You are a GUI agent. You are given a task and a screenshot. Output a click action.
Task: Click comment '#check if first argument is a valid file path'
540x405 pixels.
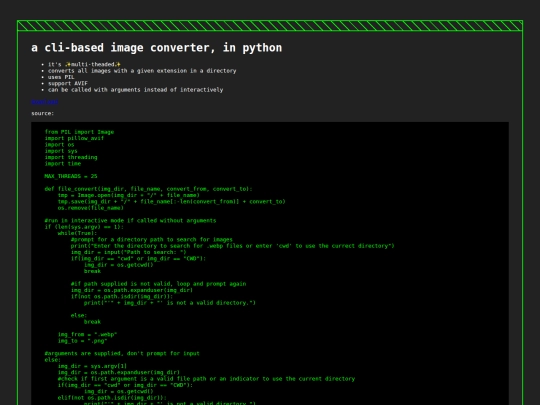[206, 379]
